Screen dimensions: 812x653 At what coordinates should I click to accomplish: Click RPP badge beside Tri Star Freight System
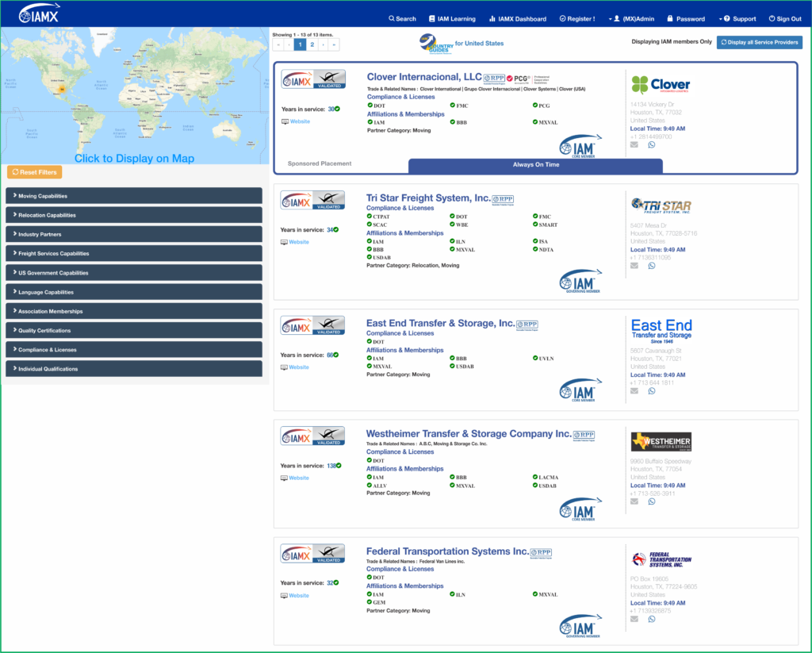tap(503, 199)
